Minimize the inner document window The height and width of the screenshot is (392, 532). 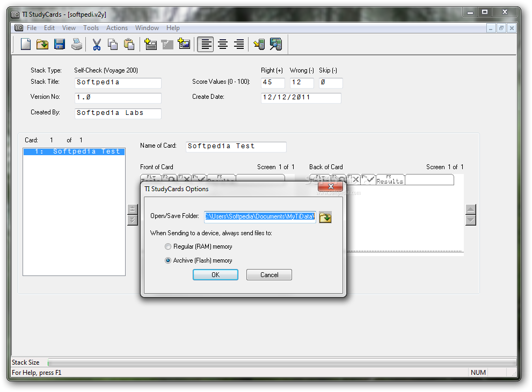491,28
